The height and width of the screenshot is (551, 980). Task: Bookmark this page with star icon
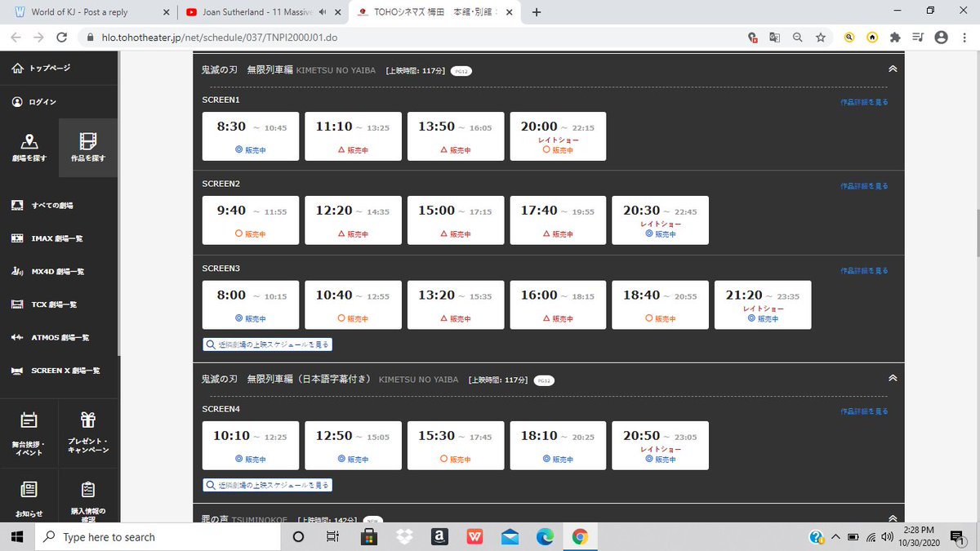pos(821,38)
